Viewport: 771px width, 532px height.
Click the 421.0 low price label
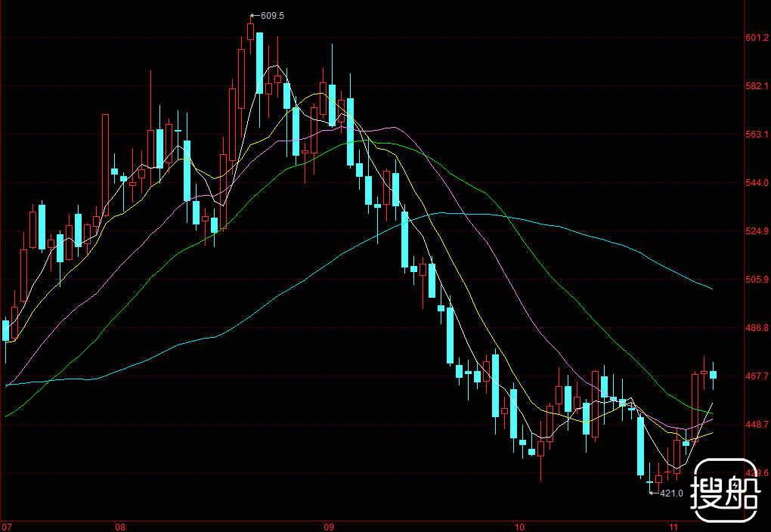coord(671,493)
